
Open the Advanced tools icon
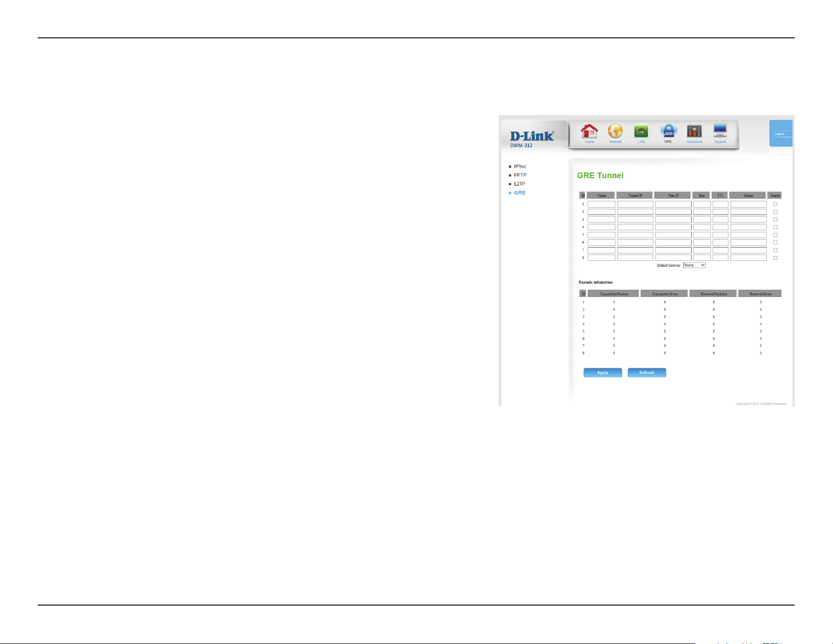pos(694,131)
